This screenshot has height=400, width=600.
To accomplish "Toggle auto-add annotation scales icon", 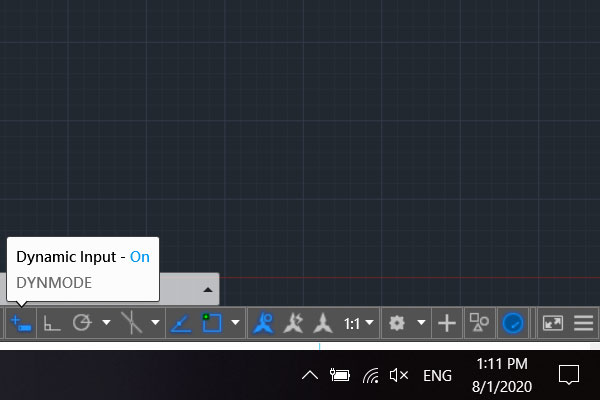I will click(x=293, y=323).
